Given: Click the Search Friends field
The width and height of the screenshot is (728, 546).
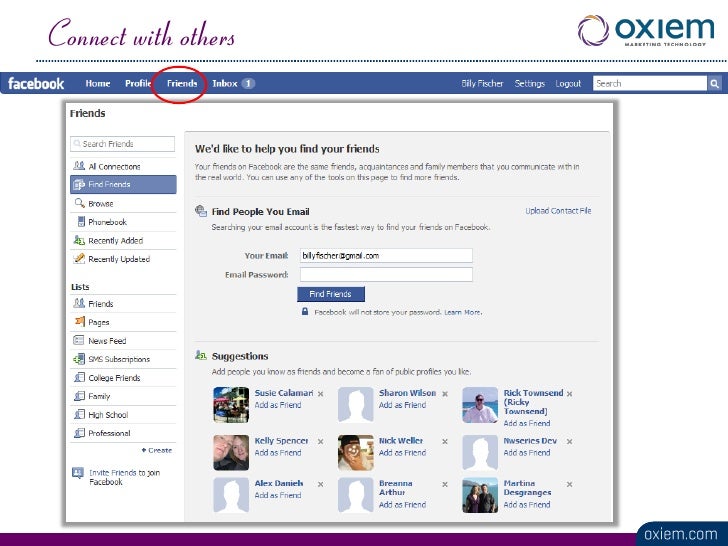Looking at the screenshot, I should tap(123, 144).
